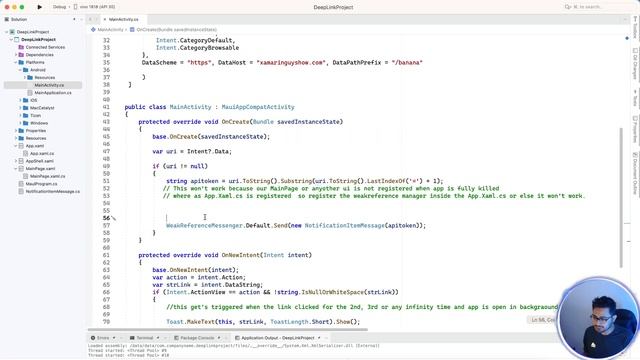Image resolution: width=640 pixels, height=360 pixels.
Task: Expand Resources folder under Android
Action: click(24, 78)
